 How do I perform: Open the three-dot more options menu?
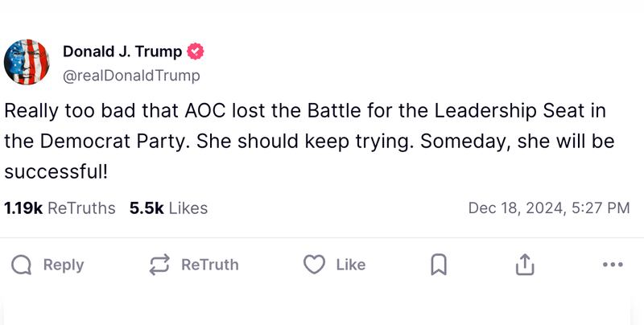(613, 265)
